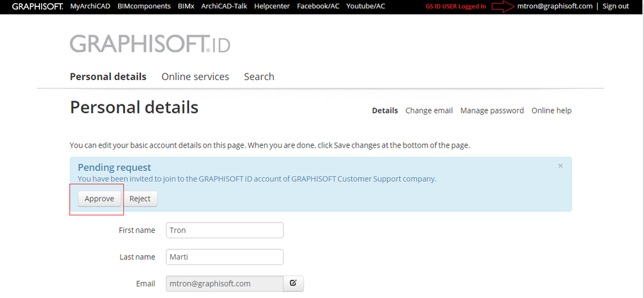Screen dimensions: 644x298
Task: Open Youtube/AC link
Action: pos(366,6)
